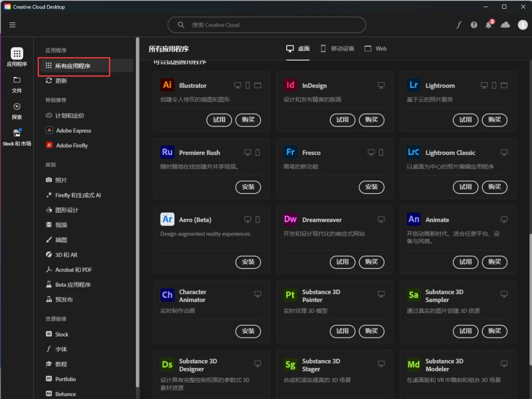532x399 pixels.
Task: Open the Behance resource link
Action: click(61, 394)
